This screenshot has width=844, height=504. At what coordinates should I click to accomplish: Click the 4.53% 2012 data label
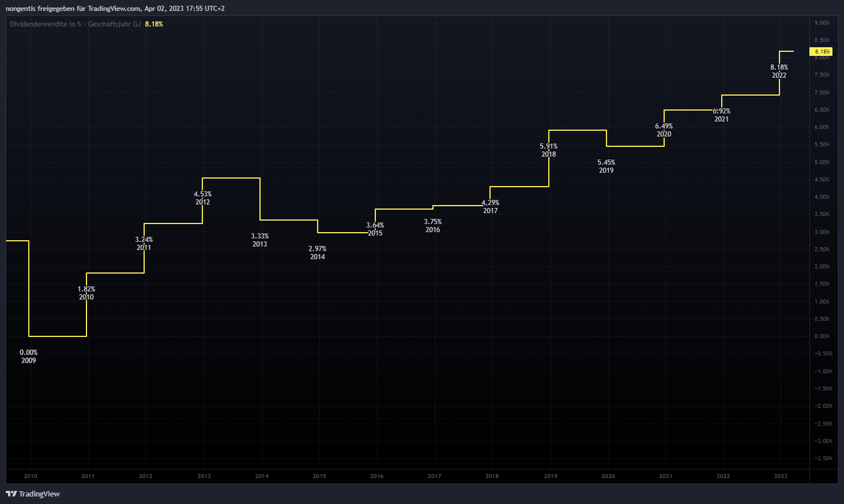click(x=203, y=198)
